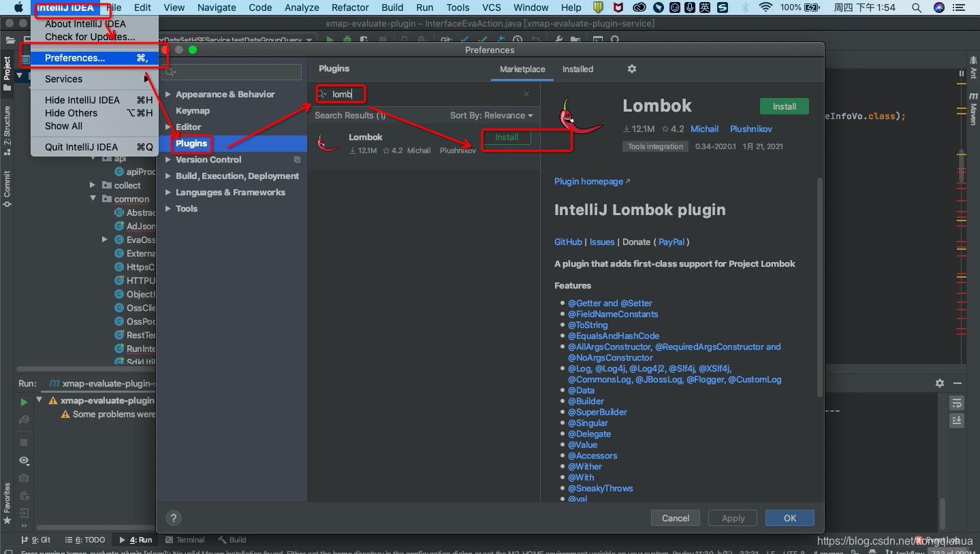980x554 pixels.
Task: Expand the collect folder in project tree
Action: (x=93, y=185)
